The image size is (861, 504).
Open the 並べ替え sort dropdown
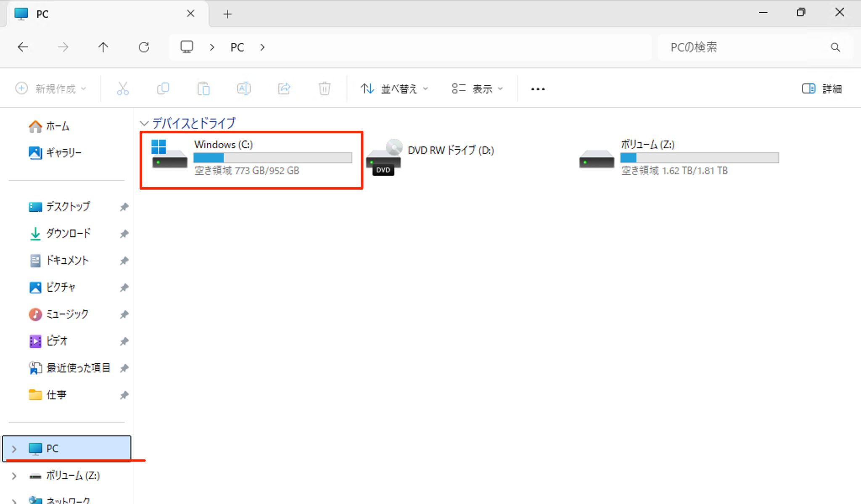(394, 88)
